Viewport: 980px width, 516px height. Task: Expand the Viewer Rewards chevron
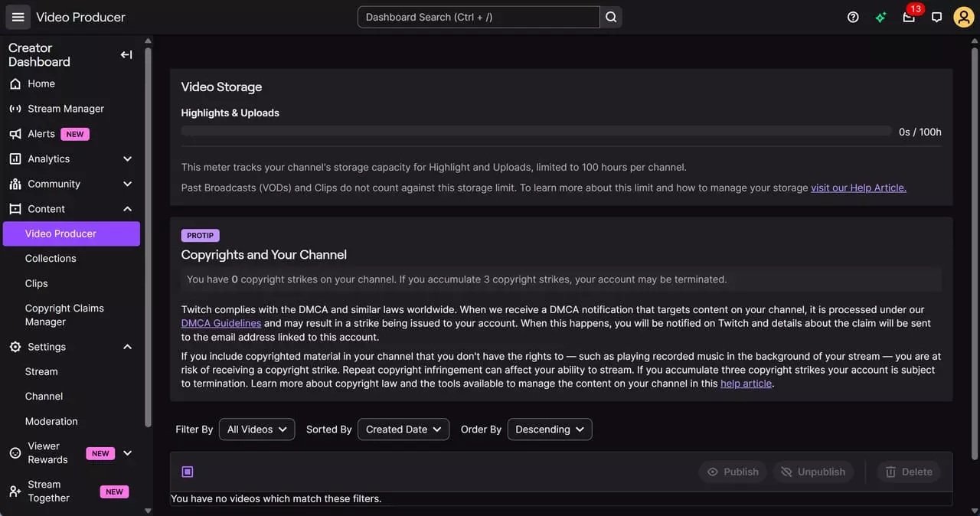[x=127, y=453]
